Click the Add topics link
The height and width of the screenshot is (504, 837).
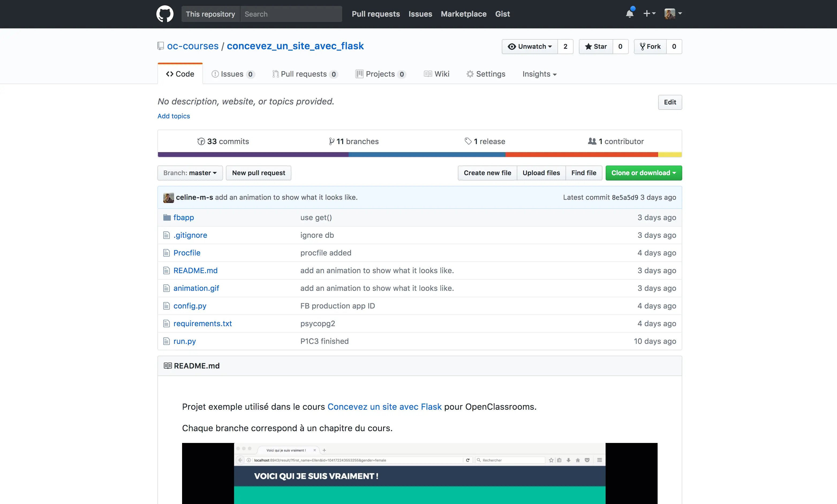(x=174, y=116)
